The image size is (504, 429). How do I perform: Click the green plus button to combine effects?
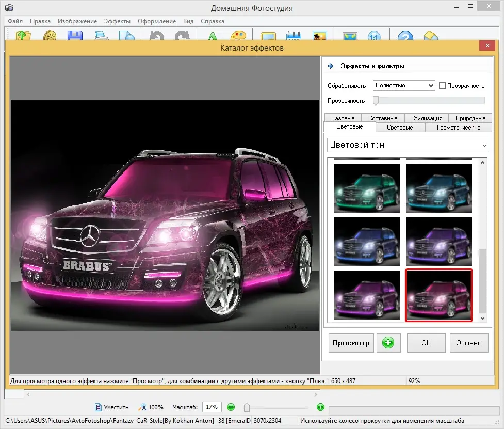tap(388, 343)
